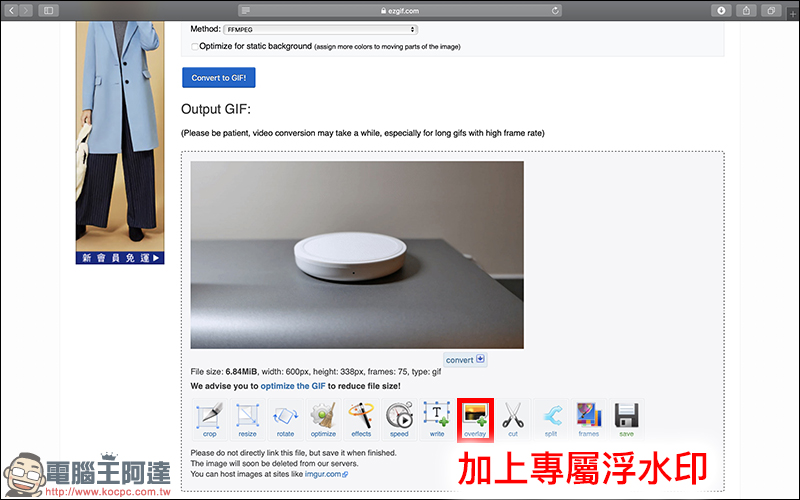Click the output GIF preview image
800x500 pixels.
point(357,255)
